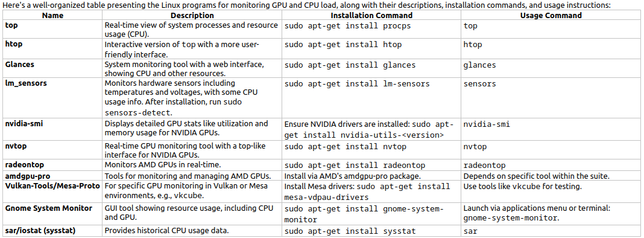Click the 'sudo apt-get install radeontop' command
Image resolution: width=644 pixels, height=238 pixels.
coord(355,166)
